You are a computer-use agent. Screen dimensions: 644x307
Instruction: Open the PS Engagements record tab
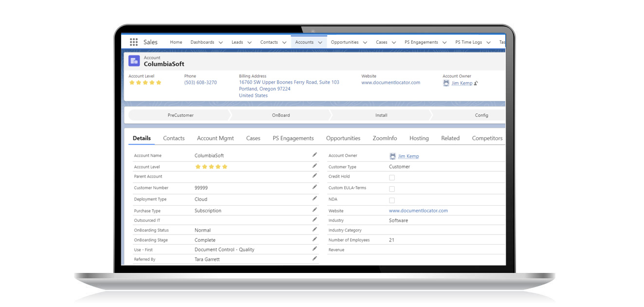[293, 138]
